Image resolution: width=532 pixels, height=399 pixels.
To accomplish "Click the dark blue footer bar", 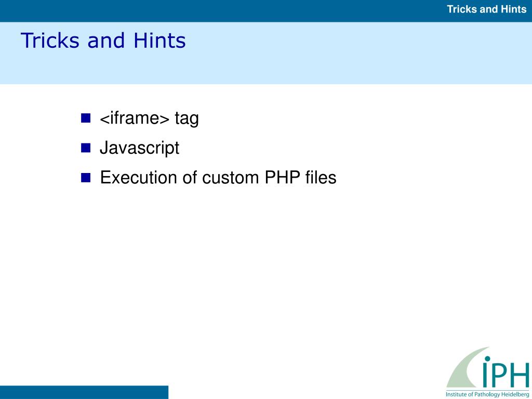I will click(84, 392).
